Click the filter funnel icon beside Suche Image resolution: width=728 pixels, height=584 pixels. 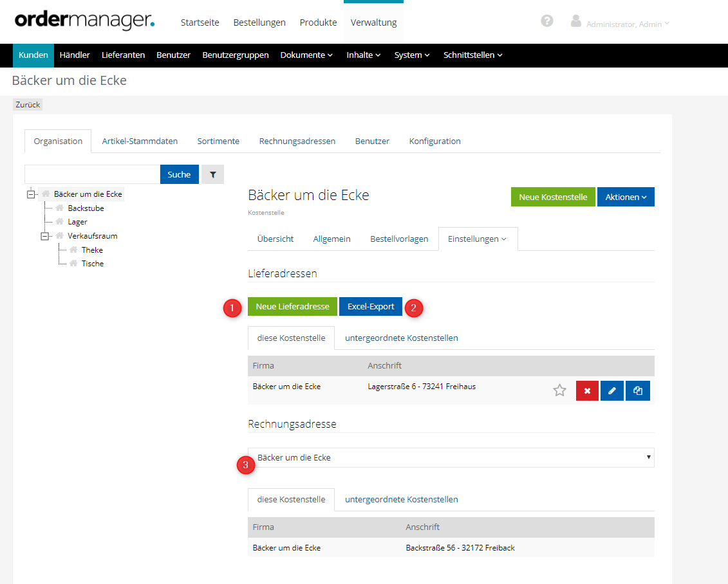click(212, 174)
